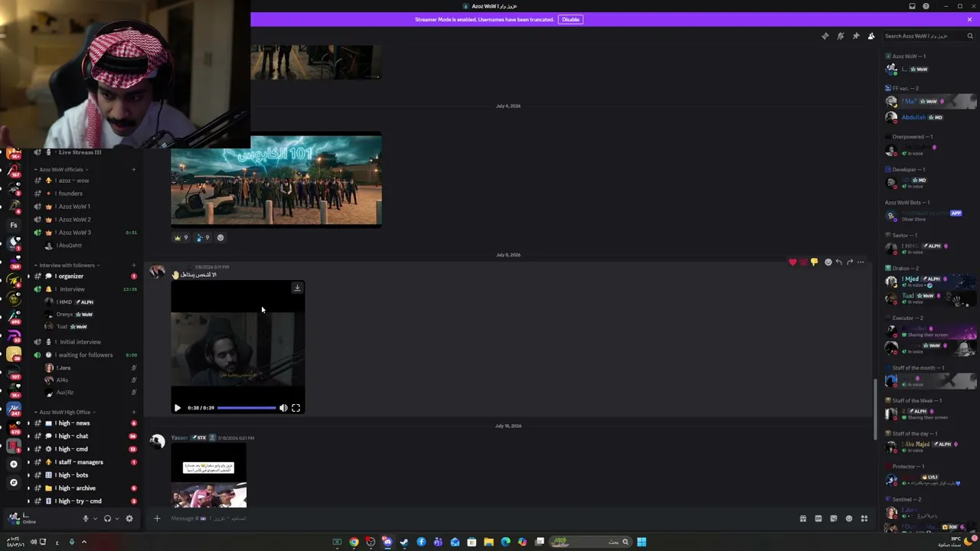Open the gift picker in message bar
Image resolution: width=980 pixels, height=551 pixels.
[x=803, y=518]
